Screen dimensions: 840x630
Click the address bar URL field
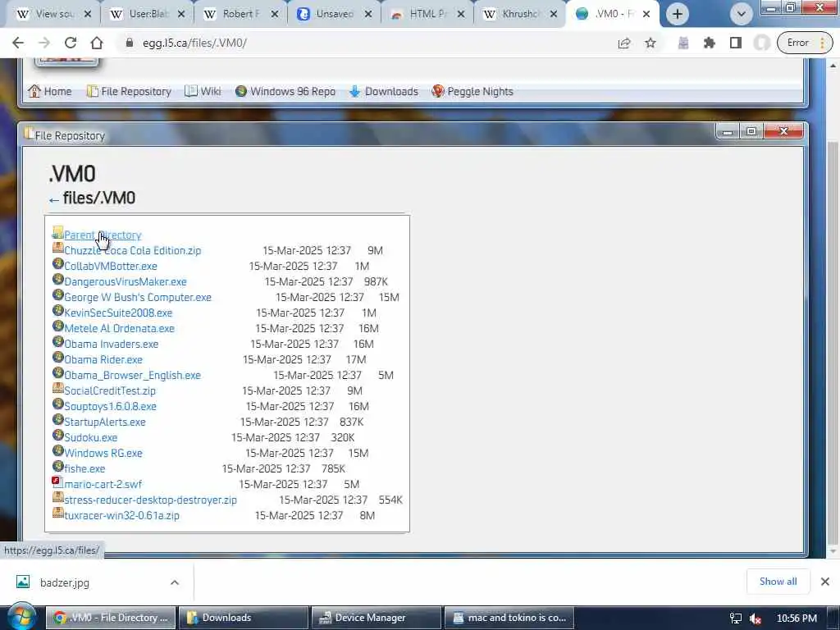(370, 43)
